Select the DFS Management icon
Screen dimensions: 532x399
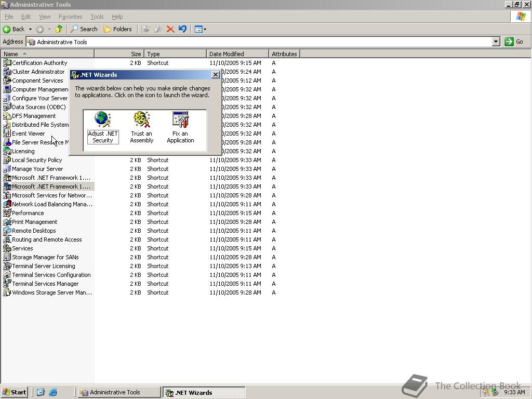pos(7,116)
